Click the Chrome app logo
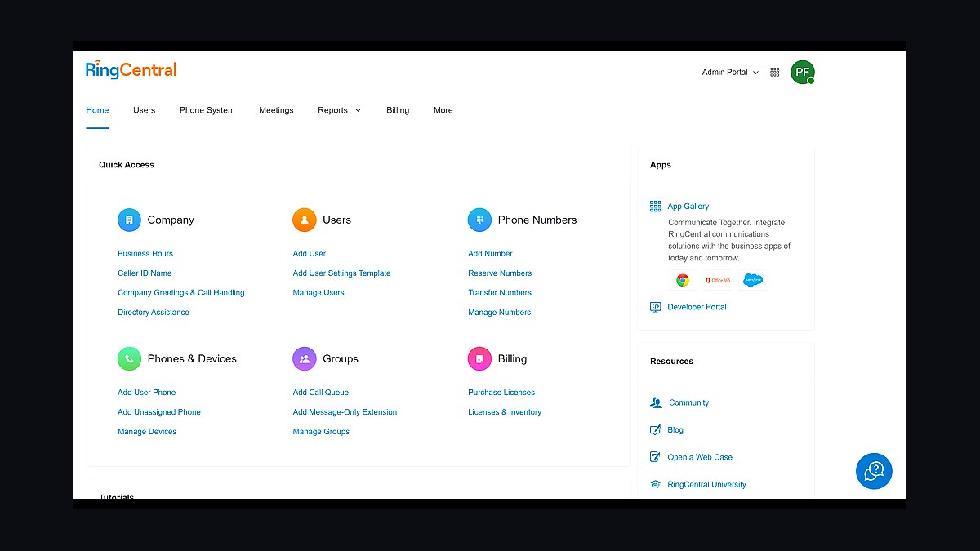The width and height of the screenshot is (980, 551). [683, 280]
